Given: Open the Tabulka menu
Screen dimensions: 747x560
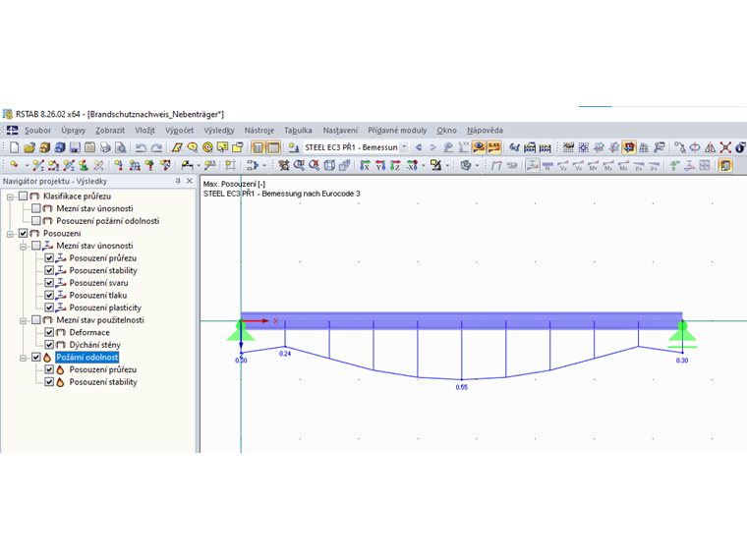Looking at the screenshot, I should [x=298, y=130].
